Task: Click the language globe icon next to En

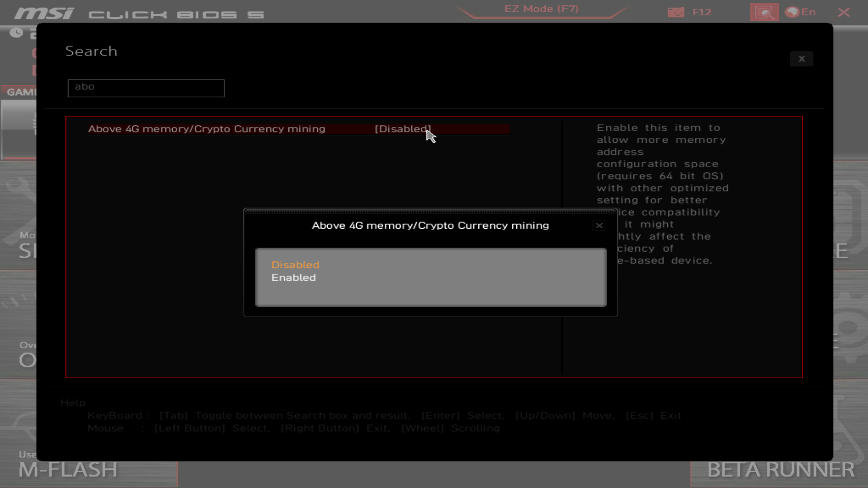Action: (792, 12)
